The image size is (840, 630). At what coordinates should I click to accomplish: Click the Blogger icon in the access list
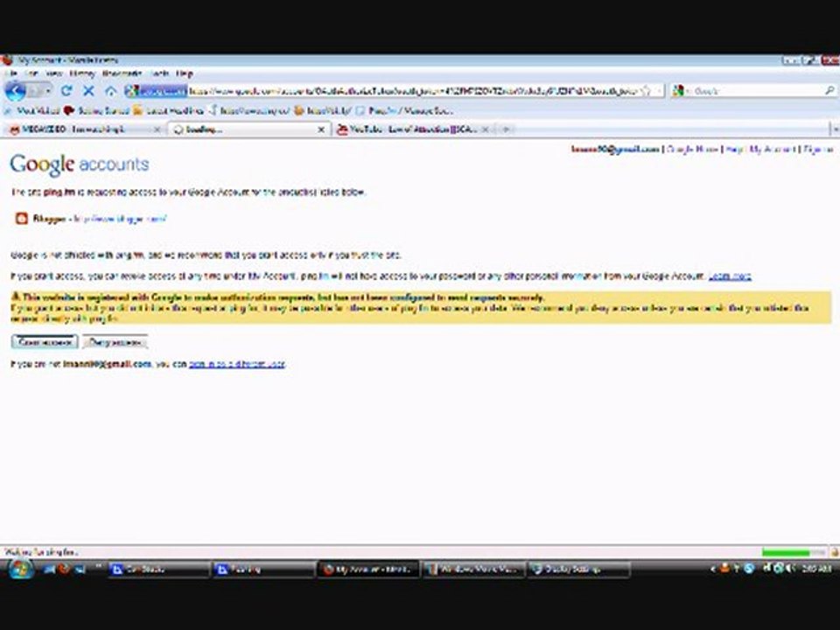21,219
